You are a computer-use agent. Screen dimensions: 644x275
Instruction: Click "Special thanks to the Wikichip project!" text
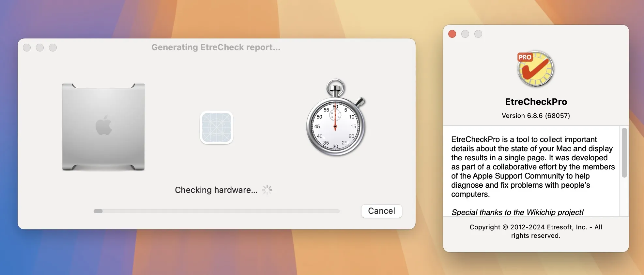pos(517,212)
